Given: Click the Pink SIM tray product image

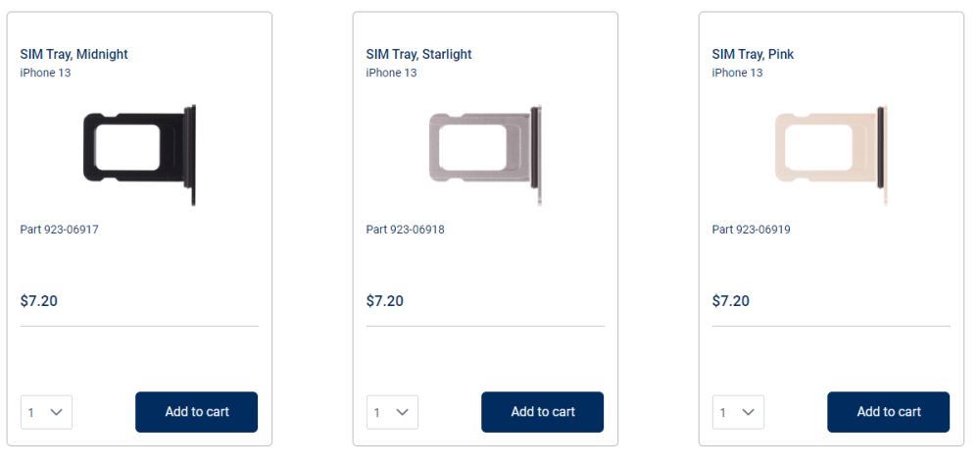Looking at the screenshot, I should 832,155.
